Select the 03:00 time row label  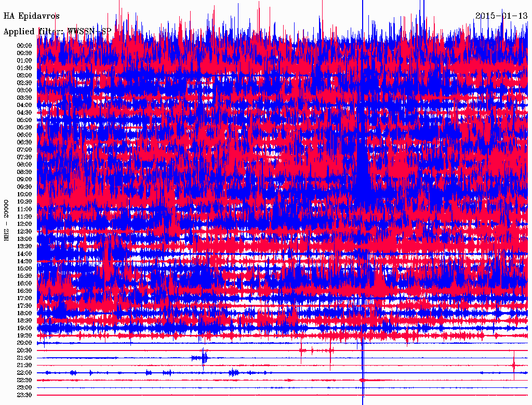pos(24,90)
